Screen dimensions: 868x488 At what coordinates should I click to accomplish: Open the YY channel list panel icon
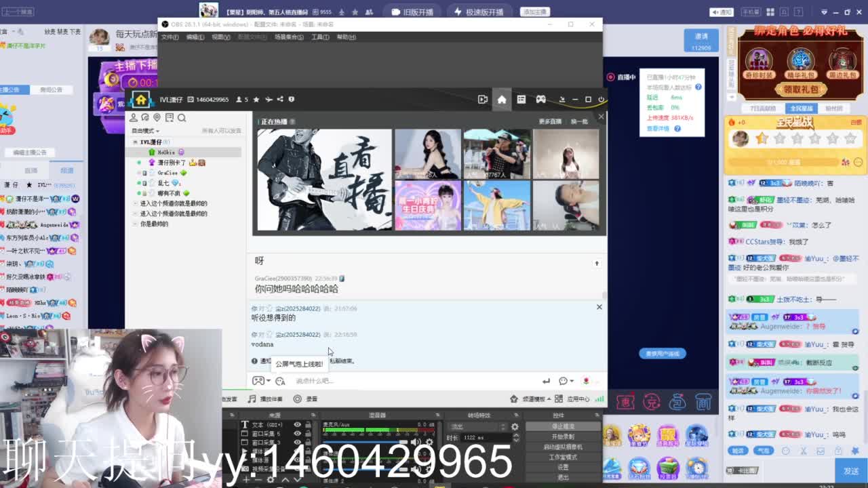click(x=521, y=100)
